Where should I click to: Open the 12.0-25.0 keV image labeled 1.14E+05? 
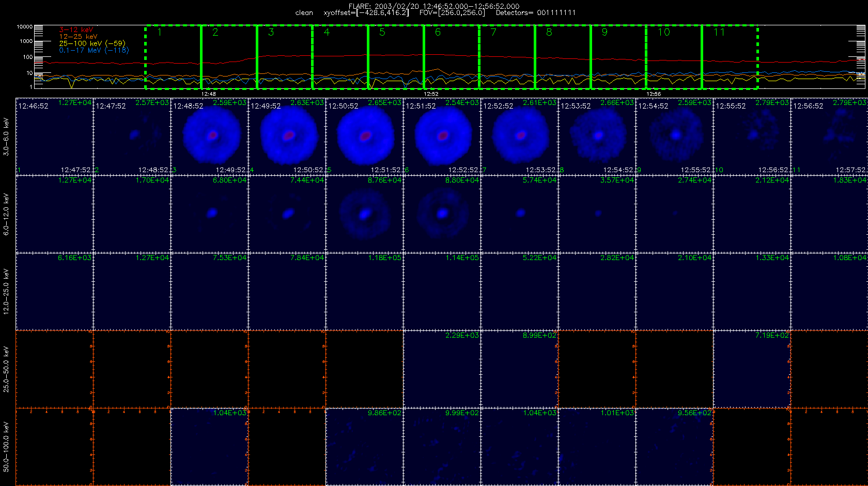(x=442, y=292)
